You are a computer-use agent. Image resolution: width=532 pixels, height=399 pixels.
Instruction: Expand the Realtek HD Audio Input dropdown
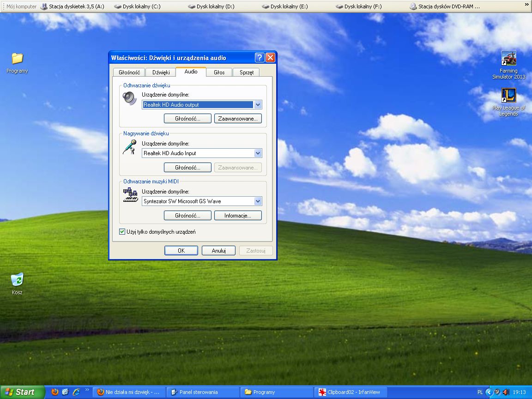(x=258, y=153)
